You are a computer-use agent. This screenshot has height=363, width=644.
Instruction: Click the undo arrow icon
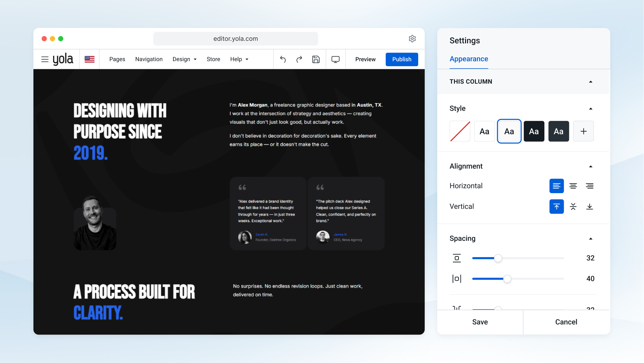tap(283, 59)
